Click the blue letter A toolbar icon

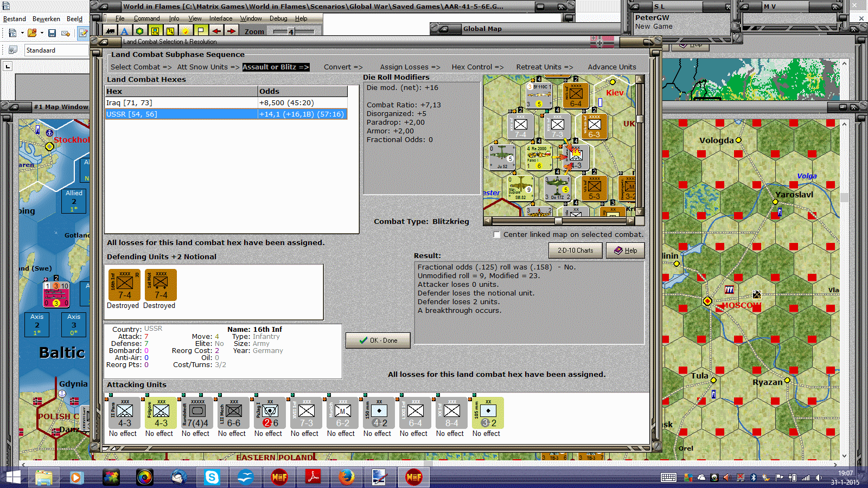tap(124, 31)
